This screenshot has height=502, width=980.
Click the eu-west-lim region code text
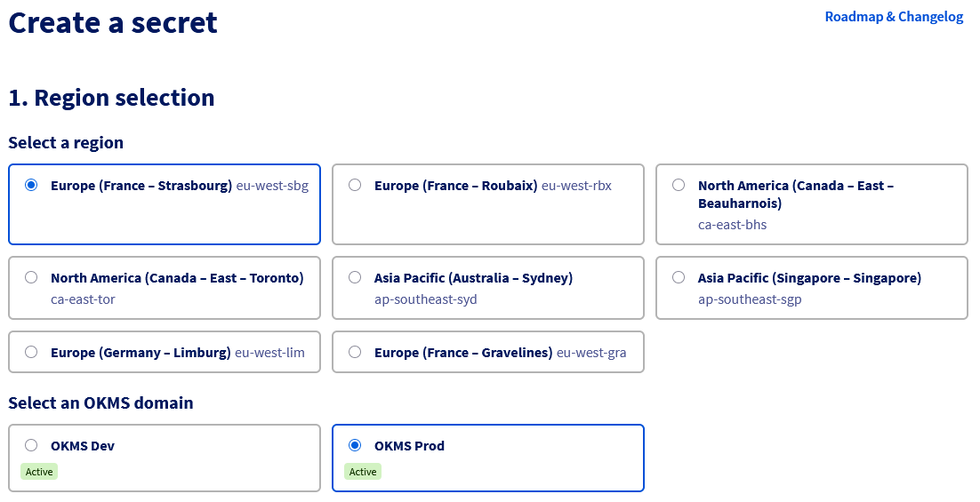click(269, 353)
